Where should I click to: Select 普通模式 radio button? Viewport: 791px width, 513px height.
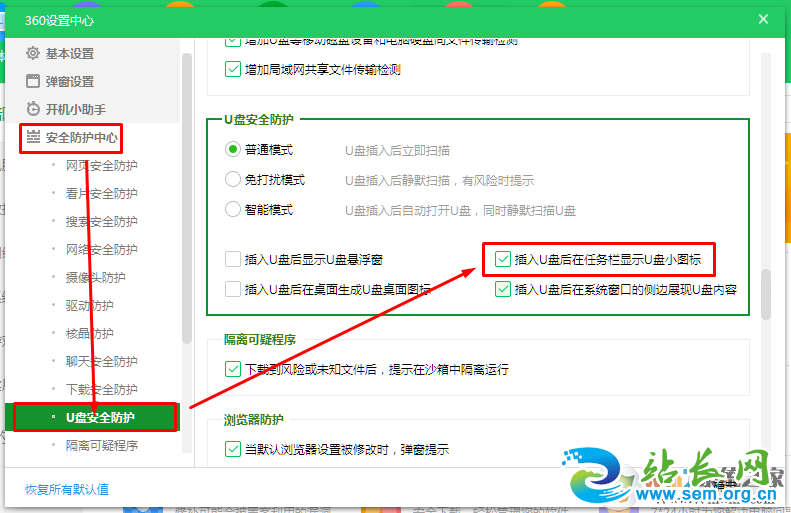pyautogui.click(x=233, y=150)
